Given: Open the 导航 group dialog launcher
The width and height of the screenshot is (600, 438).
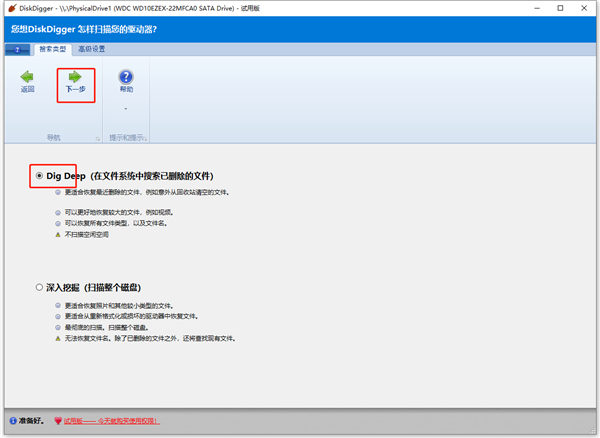Looking at the screenshot, I should click(98, 138).
